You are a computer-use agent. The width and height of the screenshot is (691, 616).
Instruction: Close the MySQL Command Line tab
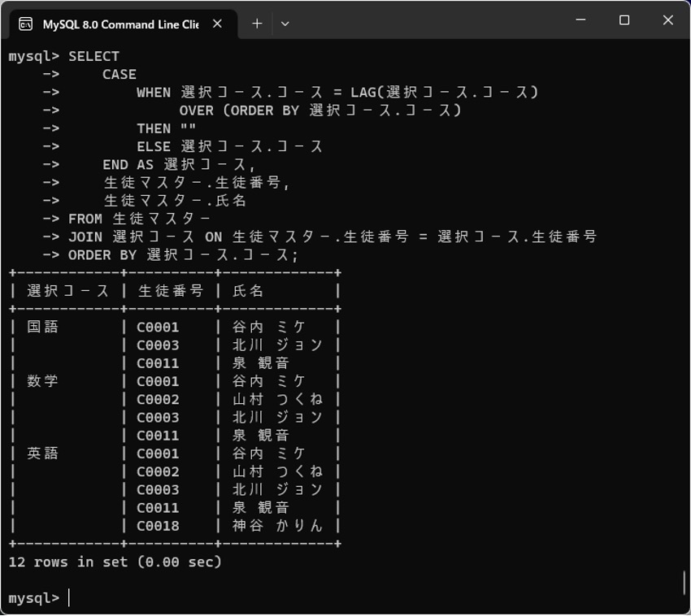click(217, 24)
